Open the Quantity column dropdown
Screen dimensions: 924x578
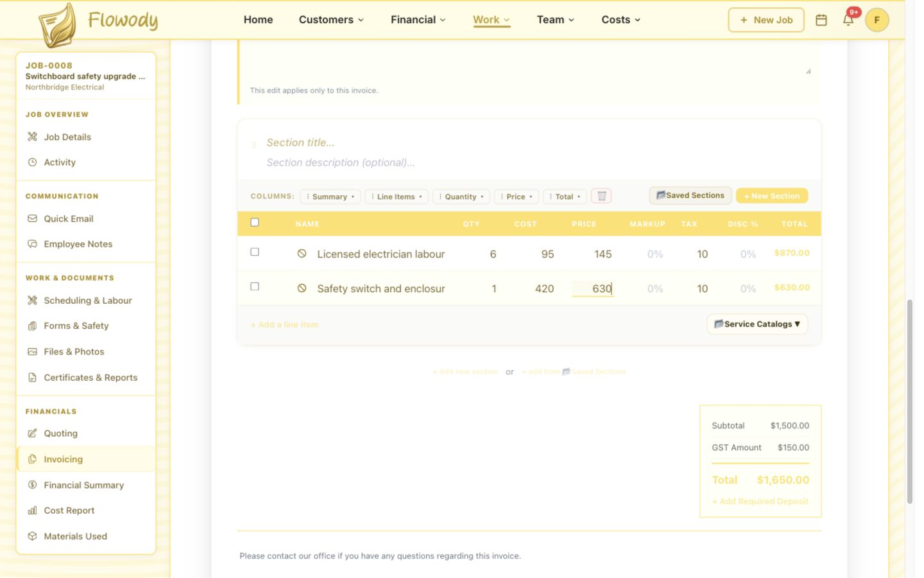click(x=461, y=197)
